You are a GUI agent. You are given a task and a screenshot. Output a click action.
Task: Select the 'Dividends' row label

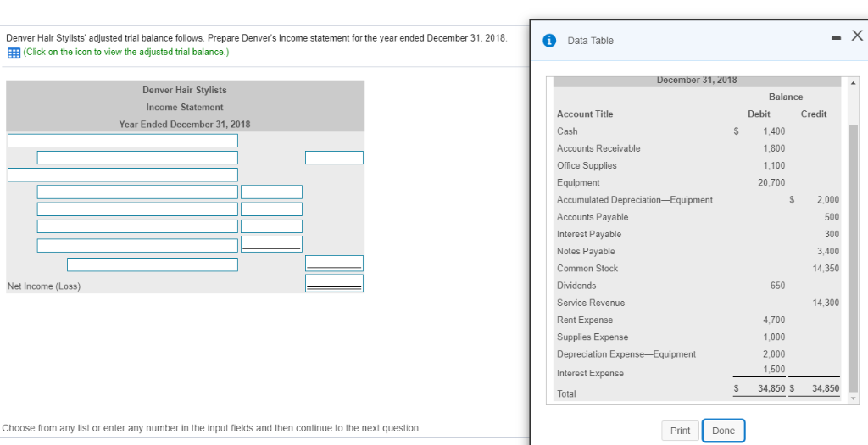(x=576, y=286)
